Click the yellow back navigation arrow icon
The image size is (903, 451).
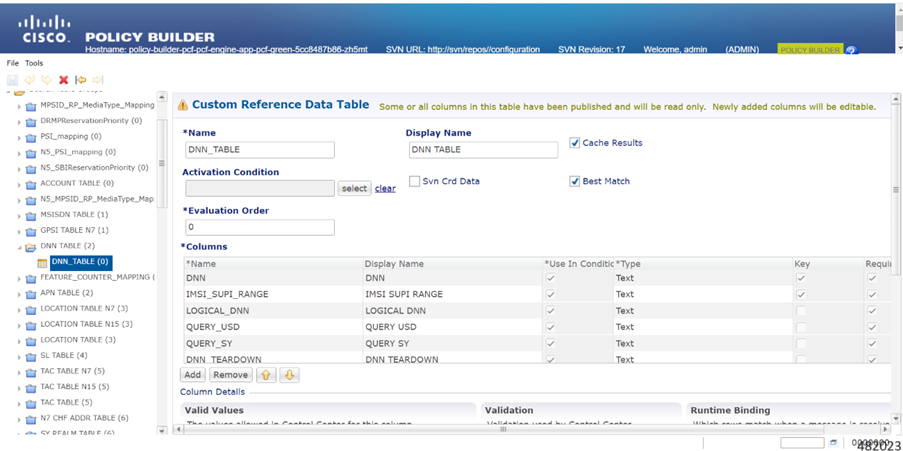pyautogui.click(x=81, y=80)
